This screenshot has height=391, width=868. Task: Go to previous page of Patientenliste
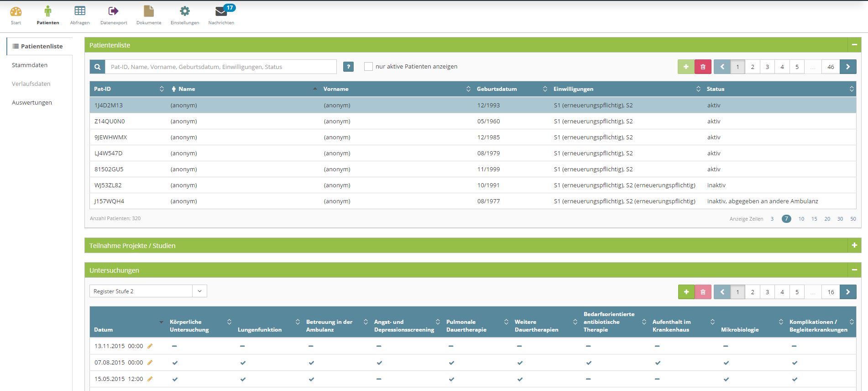722,67
